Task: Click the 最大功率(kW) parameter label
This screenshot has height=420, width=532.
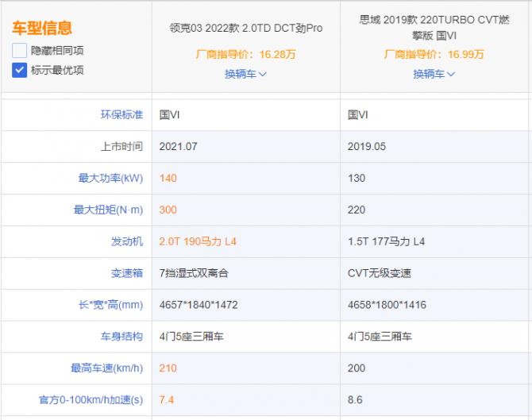Action: (x=110, y=178)
